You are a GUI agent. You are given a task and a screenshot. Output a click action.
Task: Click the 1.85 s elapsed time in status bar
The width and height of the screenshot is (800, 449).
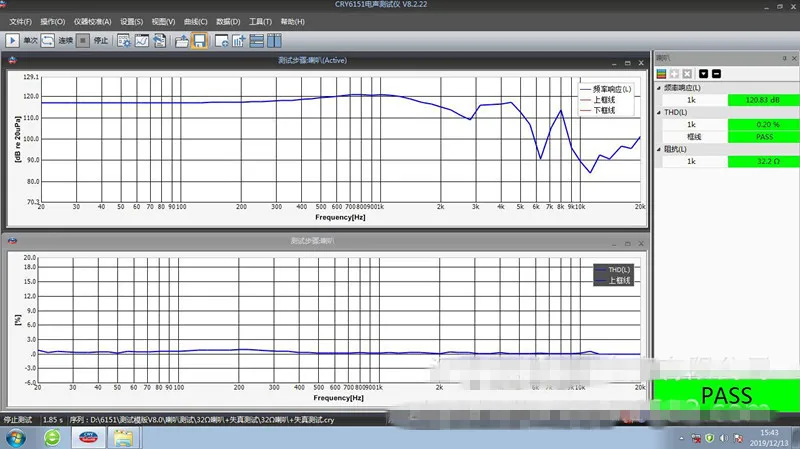point(53,419)
